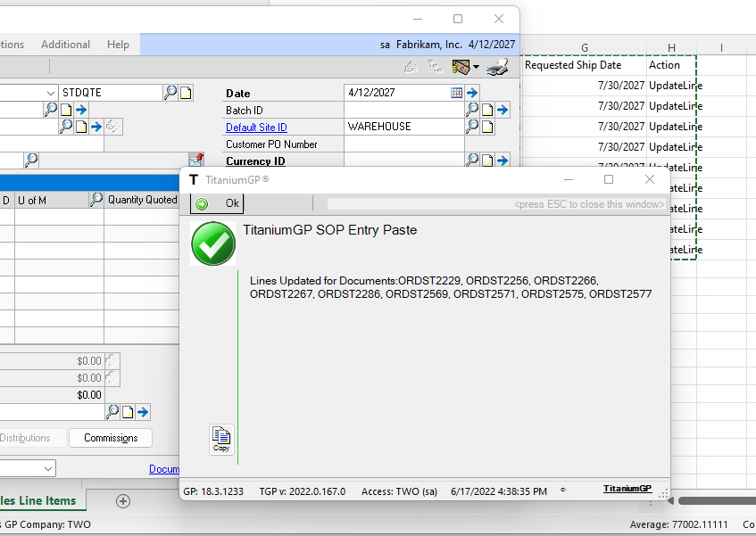Screen dimensions: 756x536
Task: Click the '6/17/2022 4:38:35 PM' timestamp
Action: 499,491
